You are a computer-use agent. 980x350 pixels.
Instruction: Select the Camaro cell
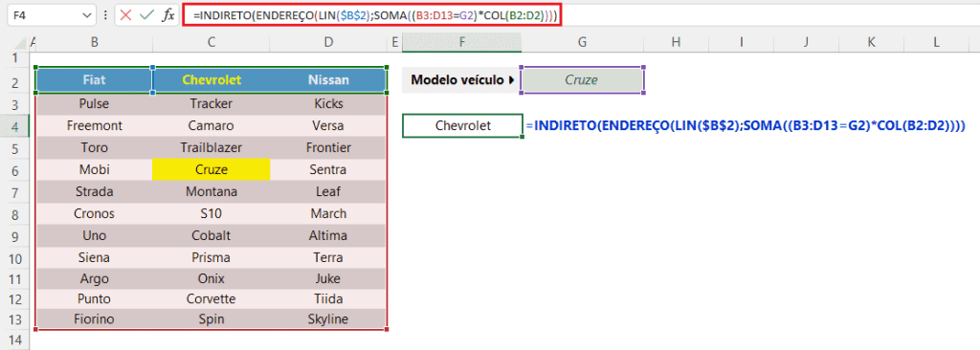point(212,125)
